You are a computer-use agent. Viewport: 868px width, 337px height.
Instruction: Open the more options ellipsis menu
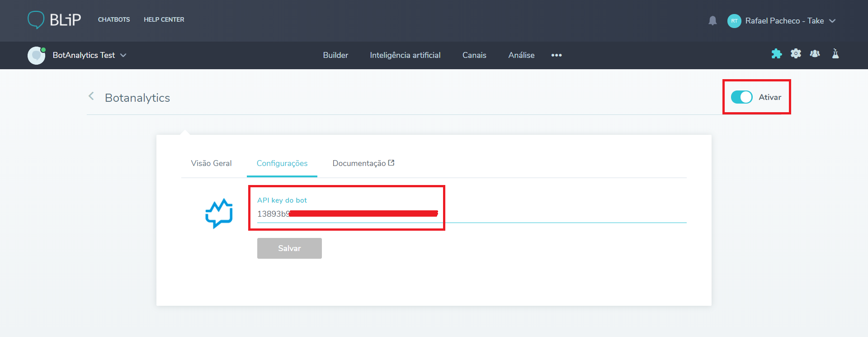pyautogui.click(x=557, y=55)
